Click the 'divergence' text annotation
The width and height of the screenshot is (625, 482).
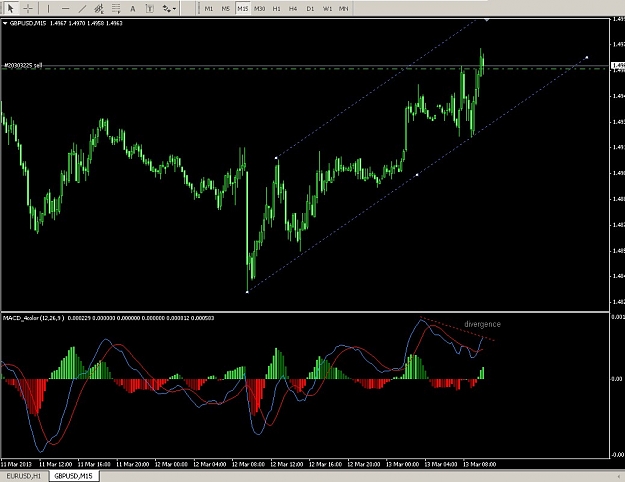point(482,324)
